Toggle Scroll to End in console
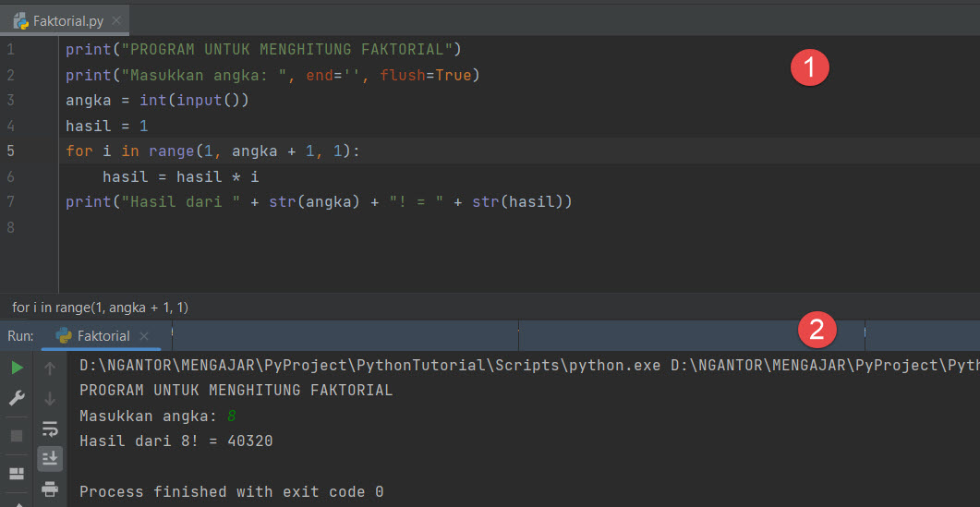 point(50,458)
